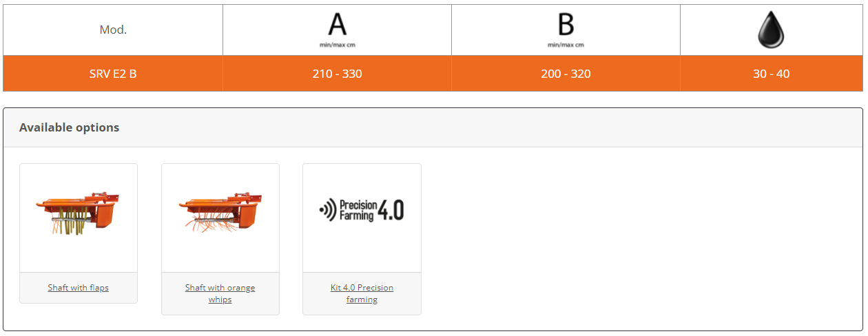Select the SRV E2 B model cell
This screenshot has height=336, width=868.
[x=113, y=74]
